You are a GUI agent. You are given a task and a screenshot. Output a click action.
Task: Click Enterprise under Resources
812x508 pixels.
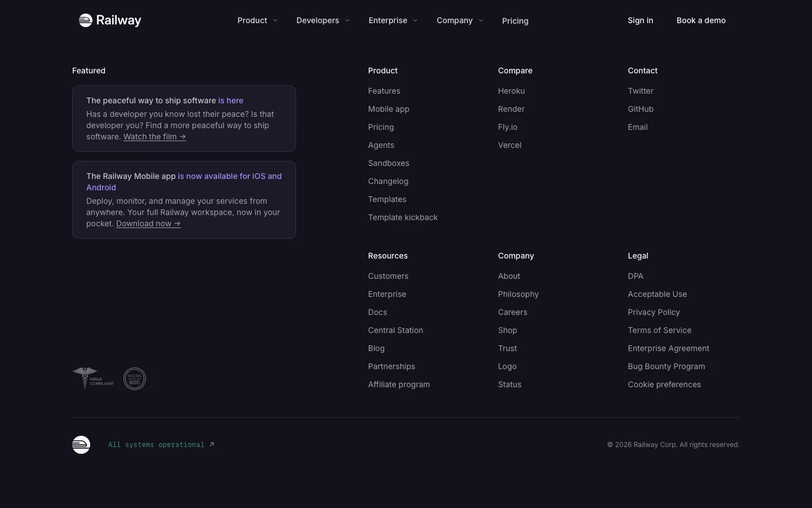click(x=387, y=294)
